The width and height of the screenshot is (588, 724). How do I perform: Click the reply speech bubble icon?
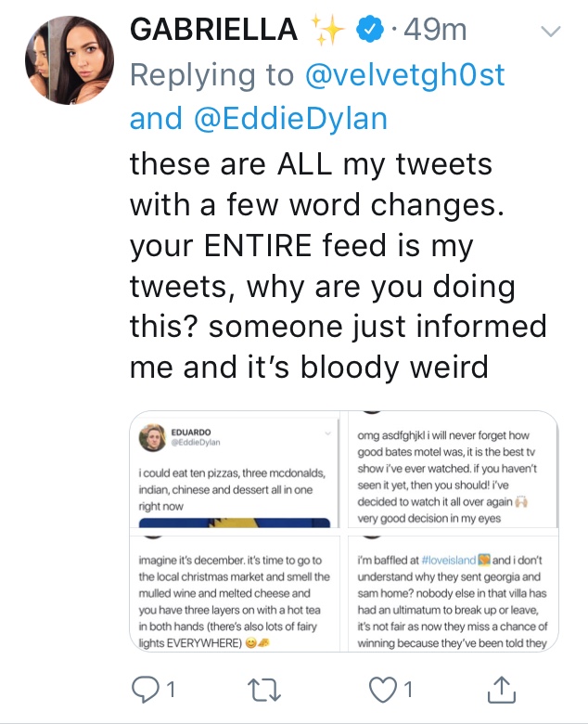coord(147,689)
